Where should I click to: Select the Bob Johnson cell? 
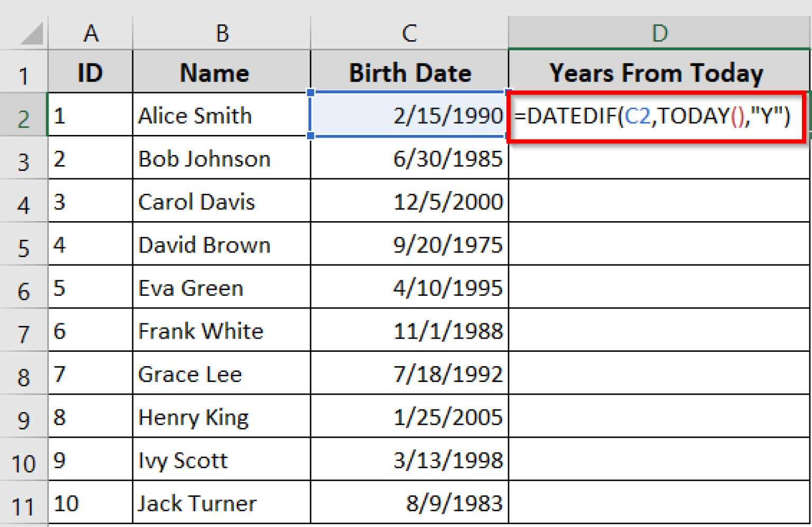221,159
